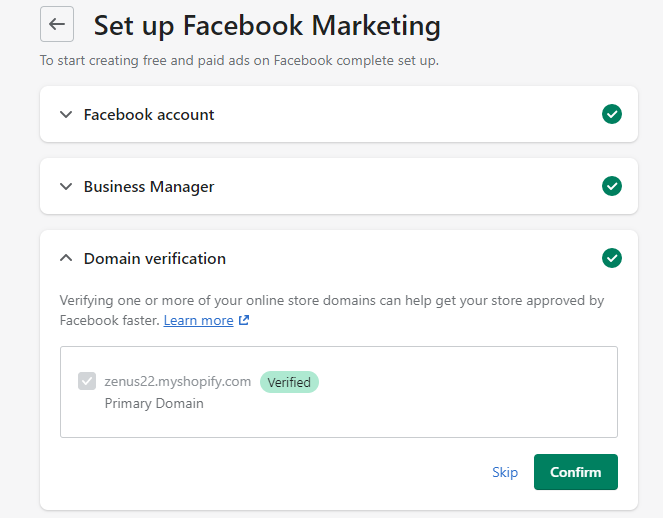
Task: Select the Business Manager heading
Action: [x=149, y=186]
